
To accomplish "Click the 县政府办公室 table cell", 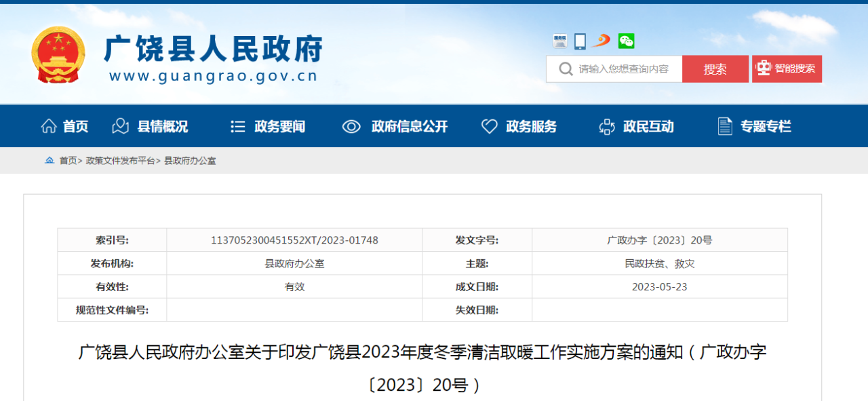I will pyautogui.click(x=294, y=263).
